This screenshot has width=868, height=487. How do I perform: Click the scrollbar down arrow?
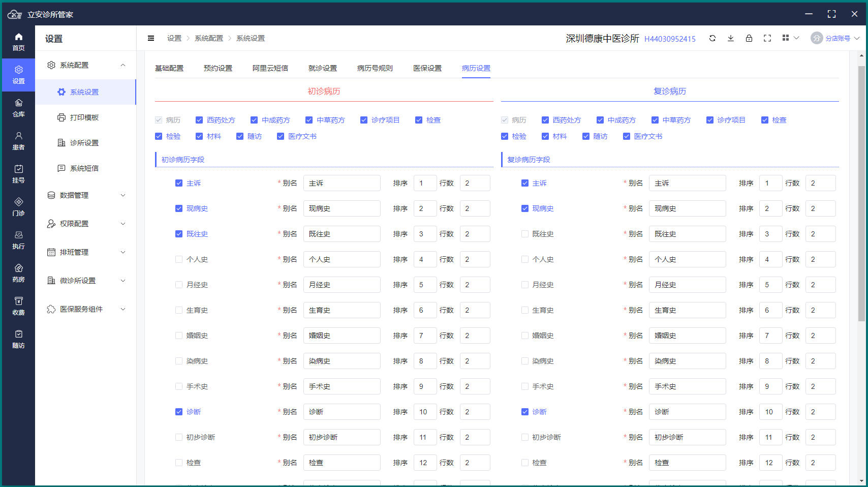click(861, 481)
